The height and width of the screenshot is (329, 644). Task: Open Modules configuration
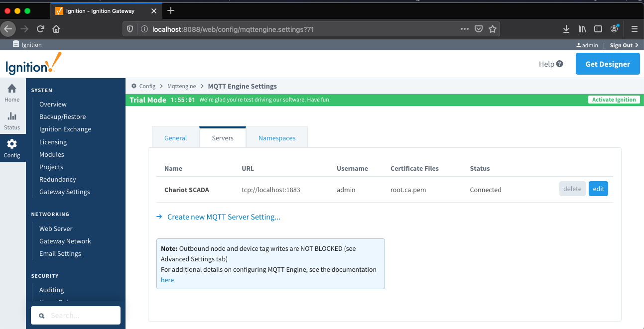52,154
